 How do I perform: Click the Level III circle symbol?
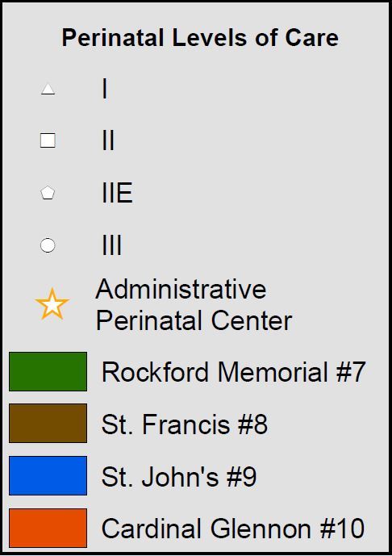pyautogui.click(x=48, y=245)
